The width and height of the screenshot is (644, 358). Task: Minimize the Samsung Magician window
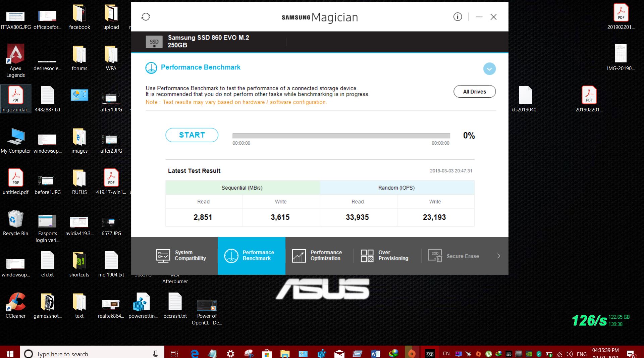[x=479, y=17]
